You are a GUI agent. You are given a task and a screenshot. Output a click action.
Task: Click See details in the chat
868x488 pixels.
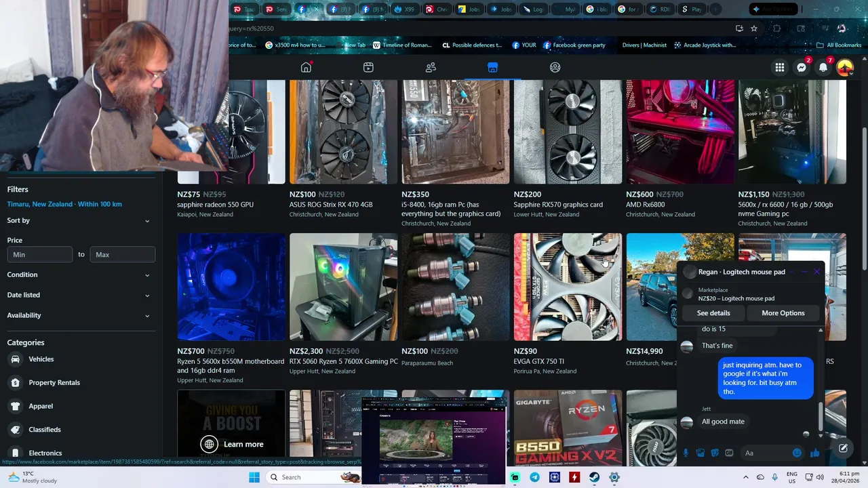tap(713, 313)
